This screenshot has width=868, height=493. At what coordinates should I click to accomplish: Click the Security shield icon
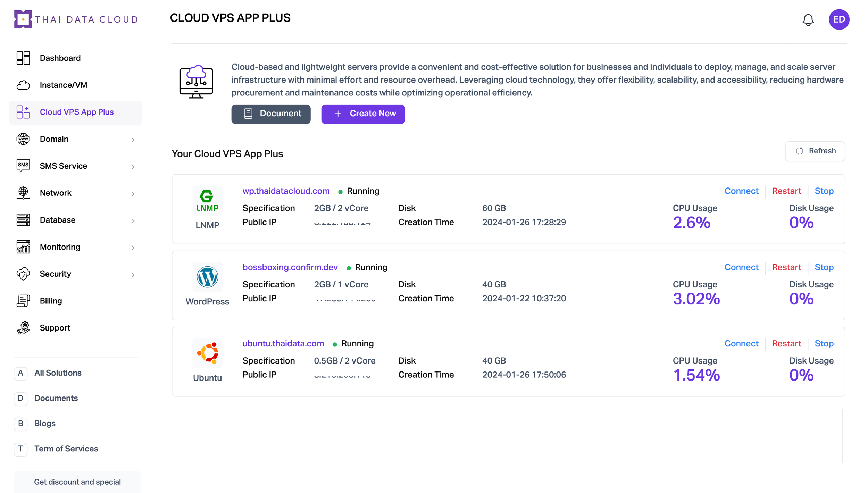point(23,274)
